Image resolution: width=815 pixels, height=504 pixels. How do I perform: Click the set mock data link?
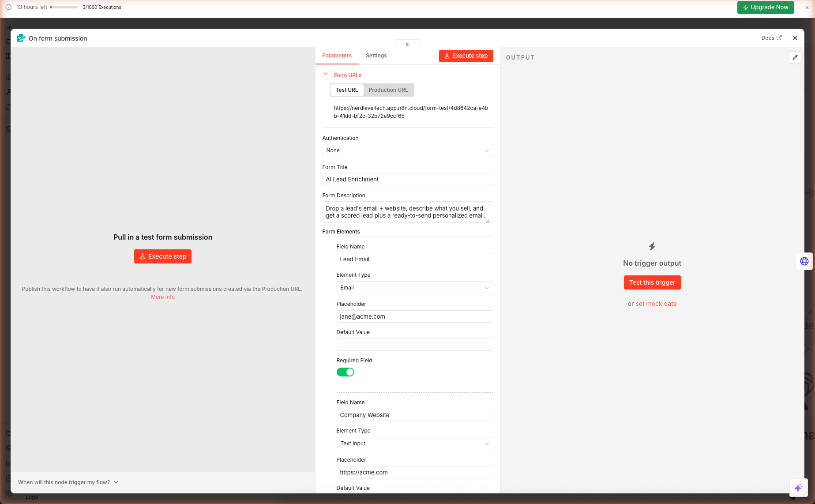(x=656, y=304)
